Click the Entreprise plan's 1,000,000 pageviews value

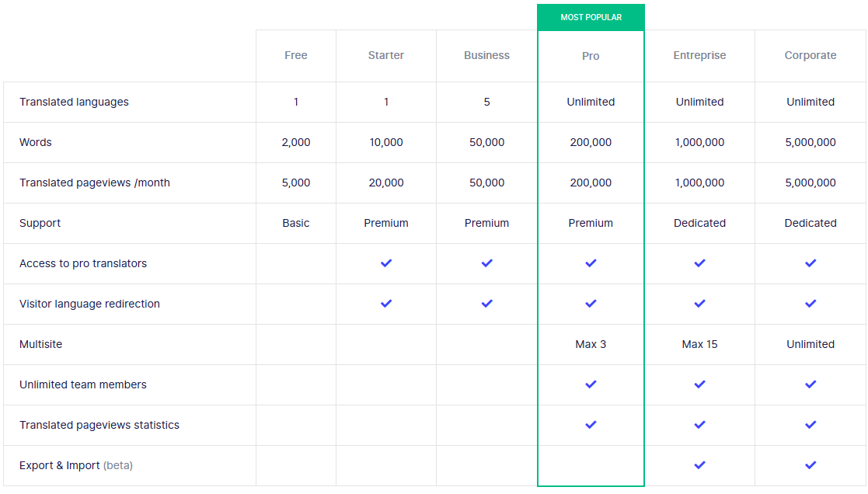[699, 183]
